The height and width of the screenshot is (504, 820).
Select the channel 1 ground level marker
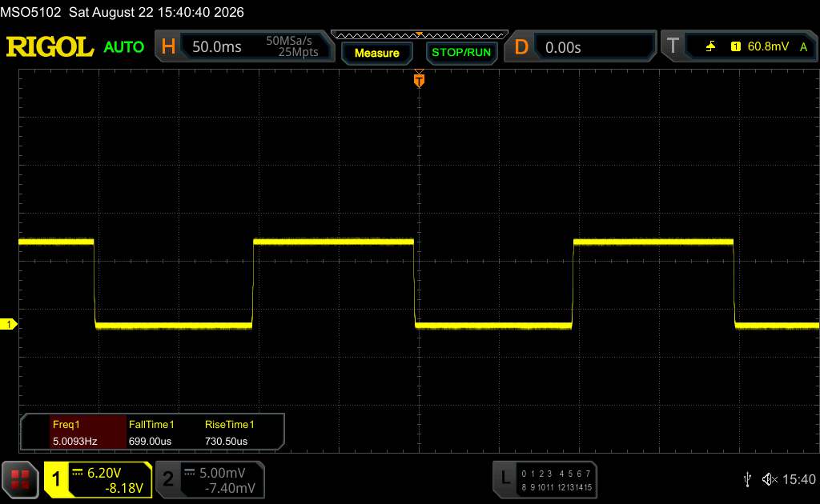click(8, 324)
